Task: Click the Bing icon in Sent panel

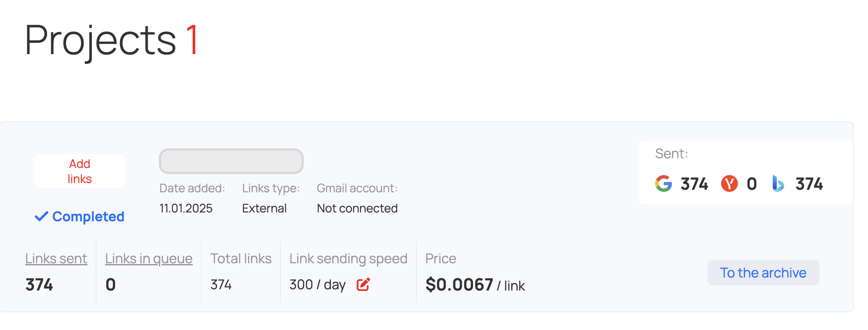Action: pyautogui.click(x=778, y=184)
